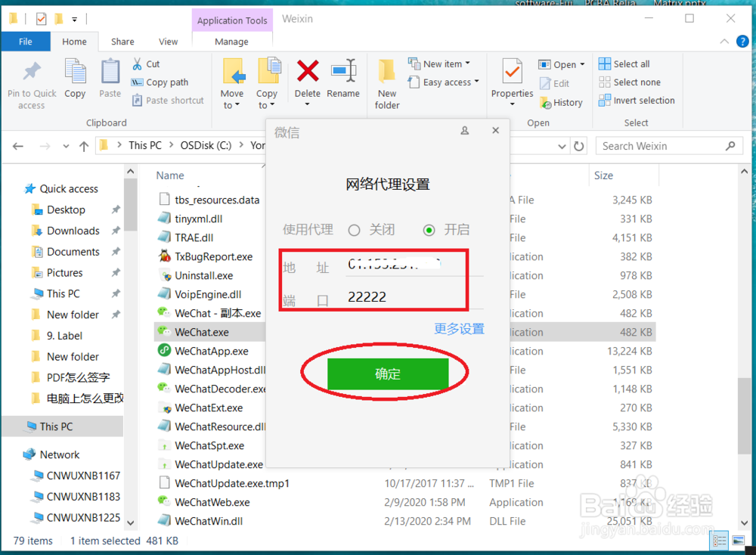The height and width of the screenshot is (555, 756).
Task: Click the search magnifier icon
Action: click(730, 146)
